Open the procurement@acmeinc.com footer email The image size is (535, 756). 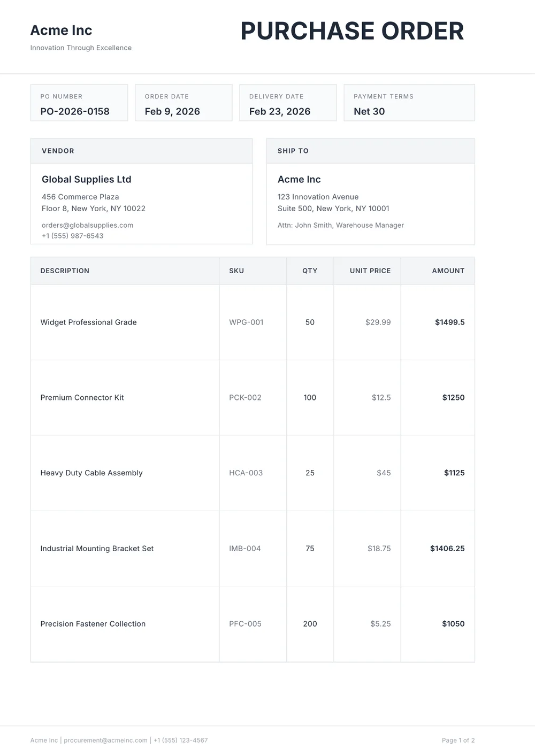click(x=105, y=740)
